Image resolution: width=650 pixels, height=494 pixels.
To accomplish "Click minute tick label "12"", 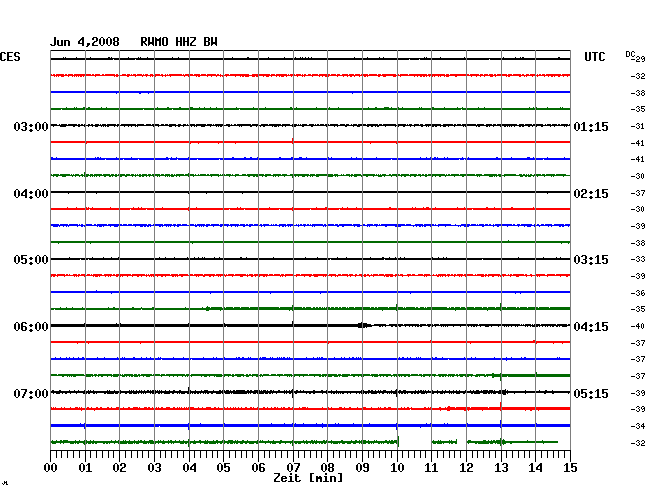I will pyautogui.click(x=466, y=468).
